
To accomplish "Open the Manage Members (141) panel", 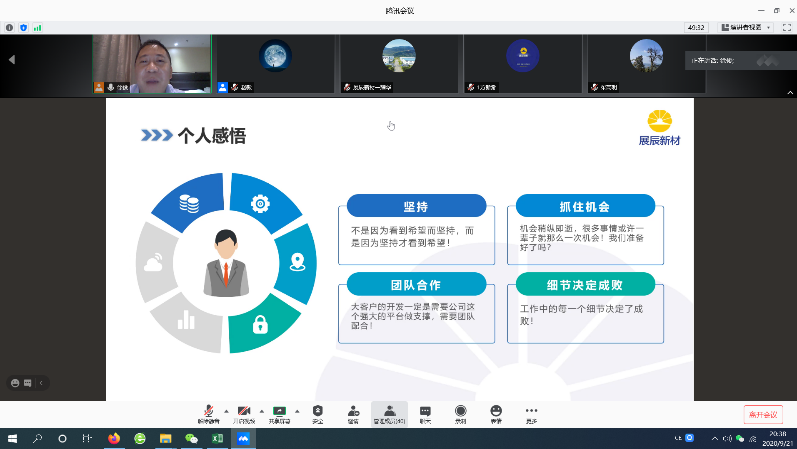I will pyautogui.click(x=389, y=414).
